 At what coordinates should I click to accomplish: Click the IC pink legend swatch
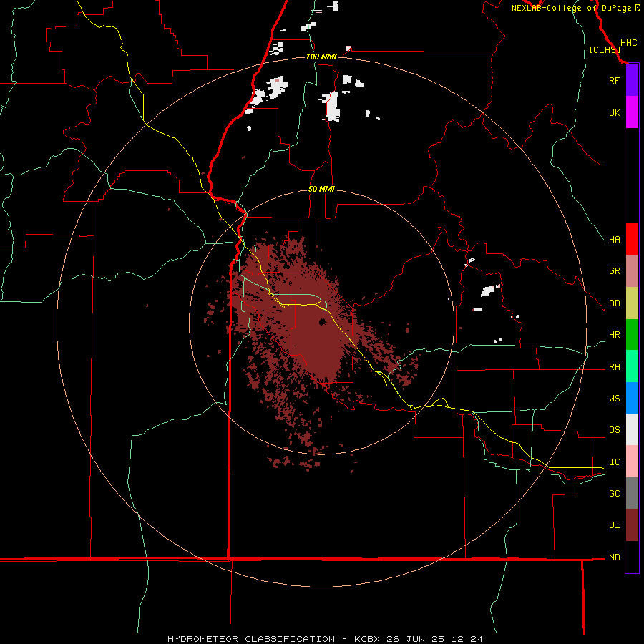pyautogui.click(x=632, y=462)
